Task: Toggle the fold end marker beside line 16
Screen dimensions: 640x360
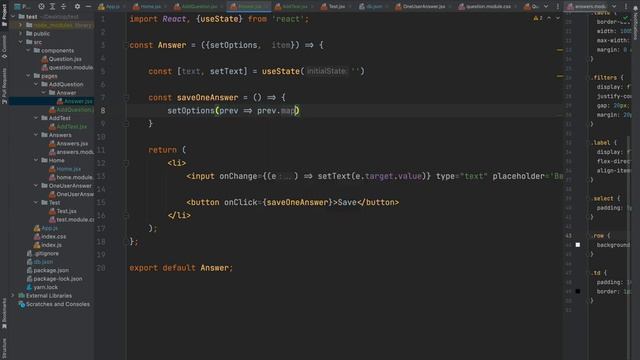Action: [126, 216]
